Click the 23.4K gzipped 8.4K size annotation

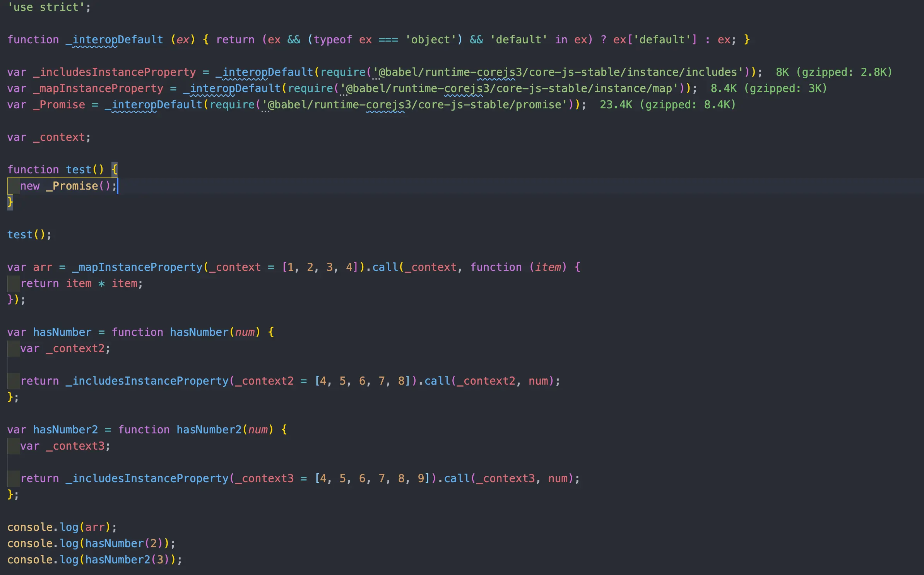coord(667,105)
